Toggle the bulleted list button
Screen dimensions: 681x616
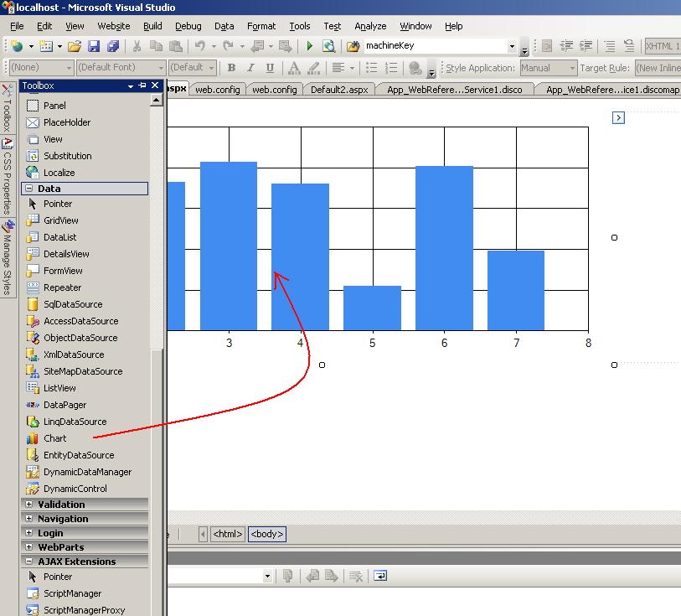coord(371,68)
